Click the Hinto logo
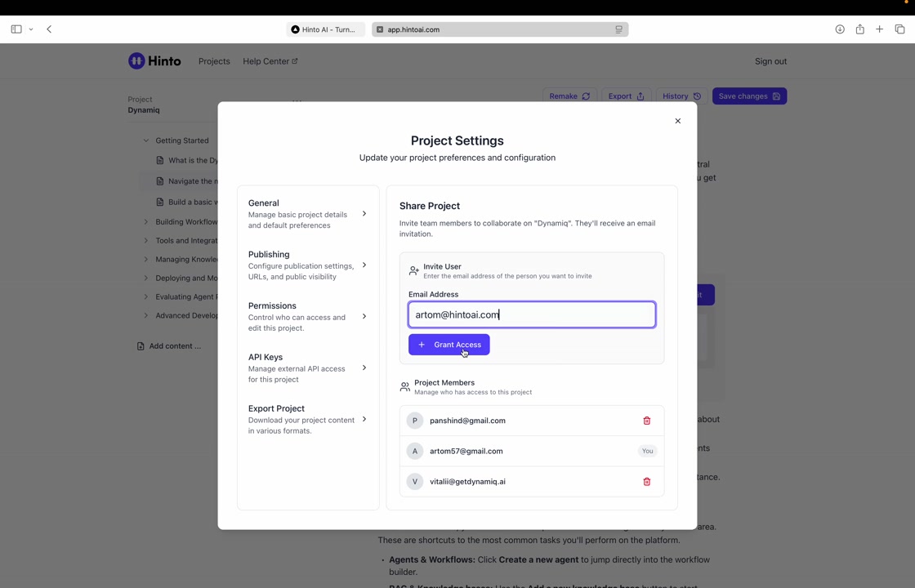 click(x=154, y=61)
